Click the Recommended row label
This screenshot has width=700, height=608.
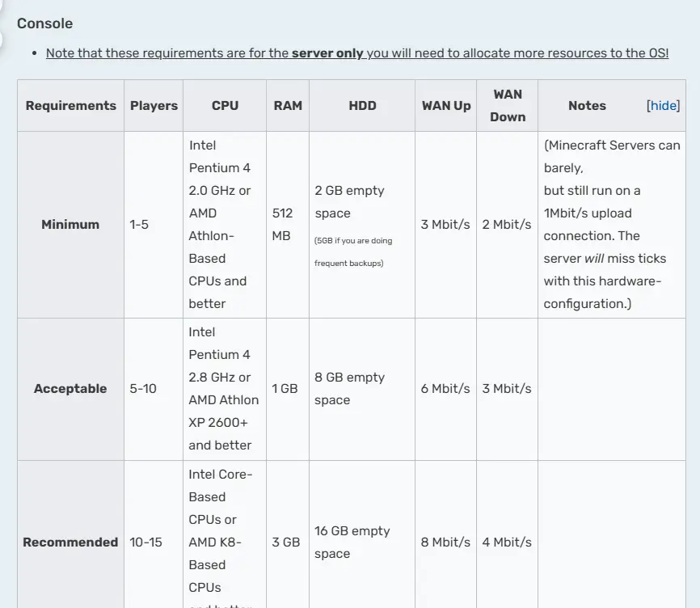[x=70, y=542]
